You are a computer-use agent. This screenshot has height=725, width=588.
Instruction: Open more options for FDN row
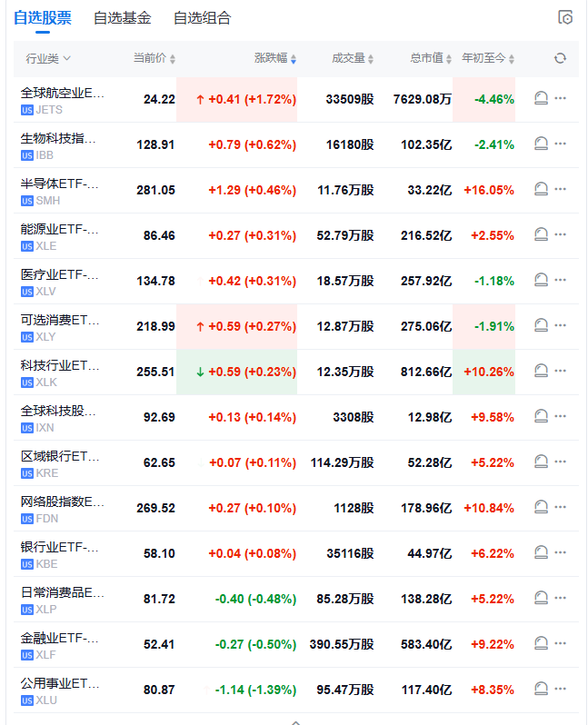pos(560,507)
